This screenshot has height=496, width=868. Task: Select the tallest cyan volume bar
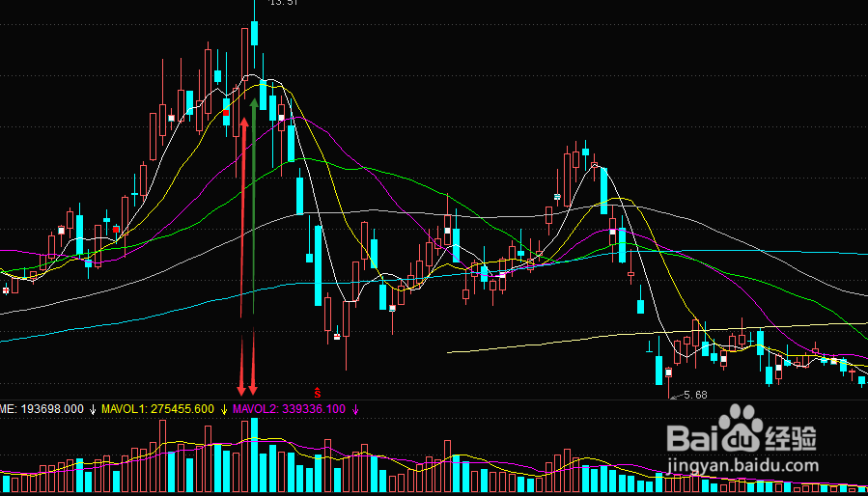click(254, 455)
